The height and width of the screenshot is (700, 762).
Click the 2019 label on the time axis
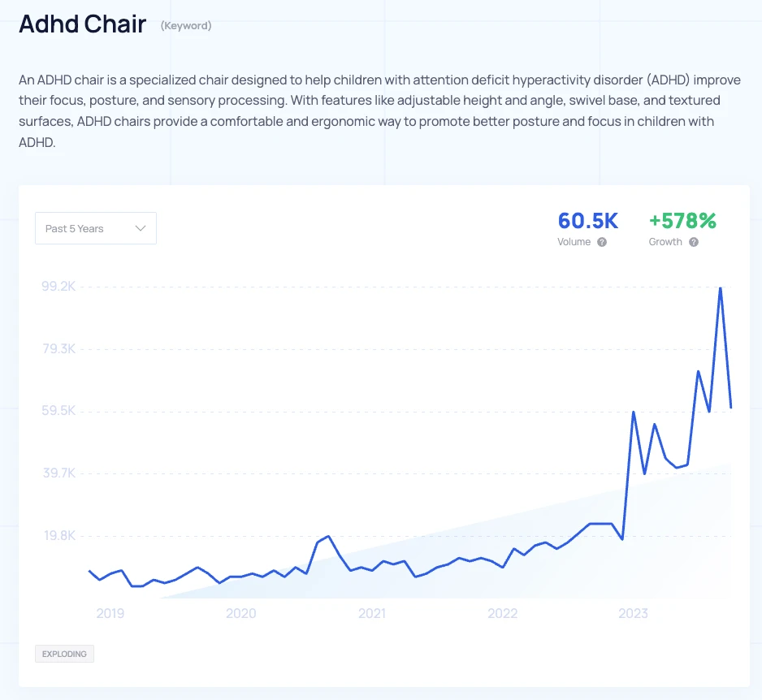[110, 613]
